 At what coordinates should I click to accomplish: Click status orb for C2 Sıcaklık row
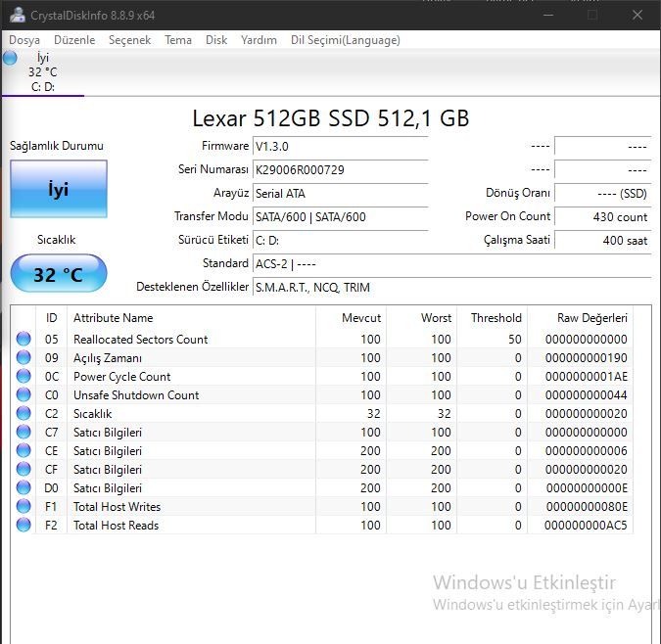pyautogui.click(x=24, y=413)
